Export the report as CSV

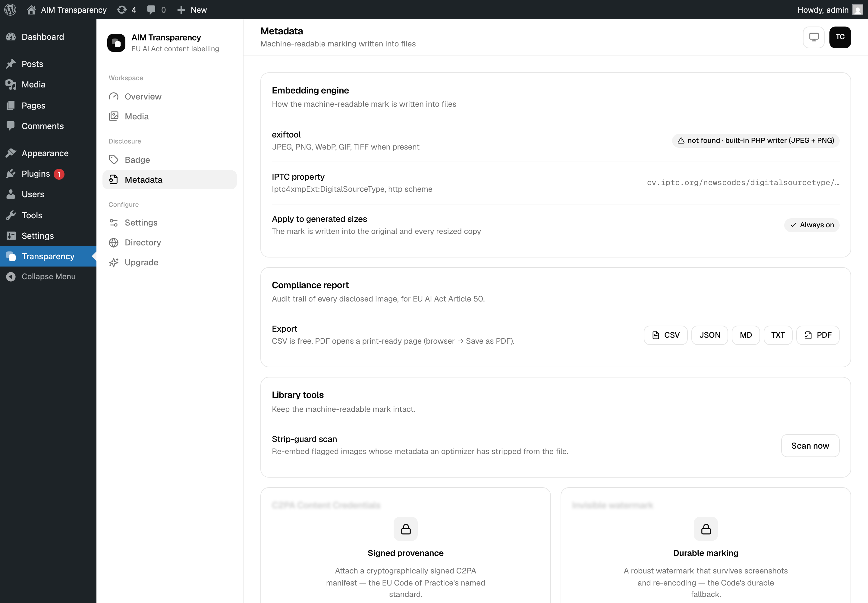(665, 335)
